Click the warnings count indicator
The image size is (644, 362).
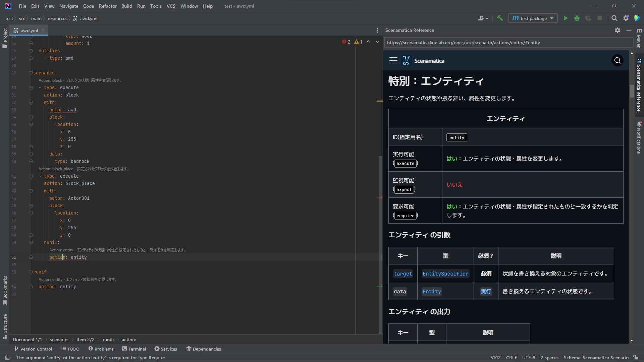[359, 42]
